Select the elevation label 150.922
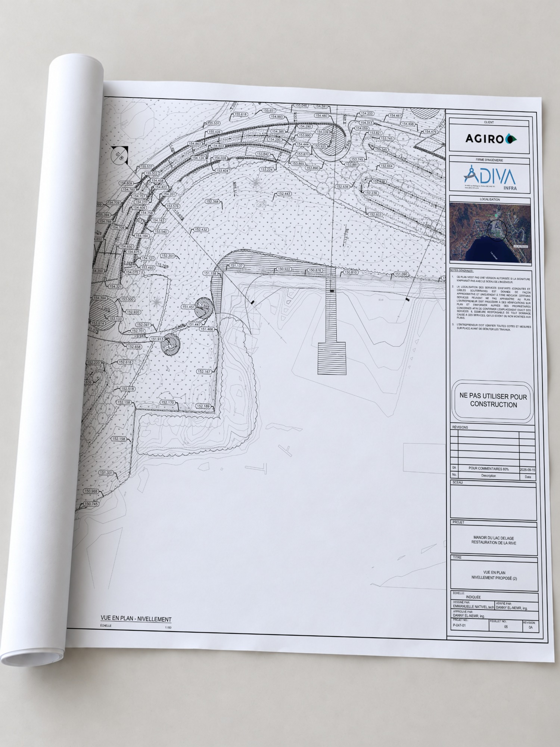Screen dimensions: 560x747 coord(284,269)
